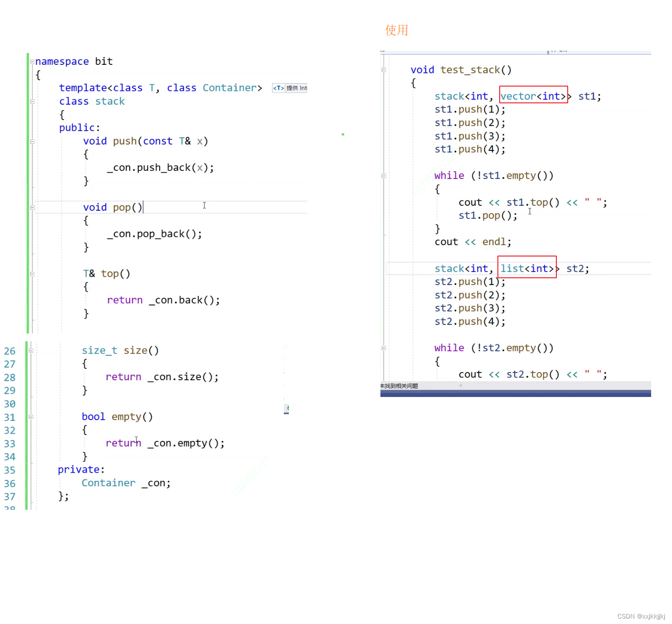Open the <T> template IntelliSense hint
The image size is (672, 624).
pyautogui.click(x=290, y=88)
